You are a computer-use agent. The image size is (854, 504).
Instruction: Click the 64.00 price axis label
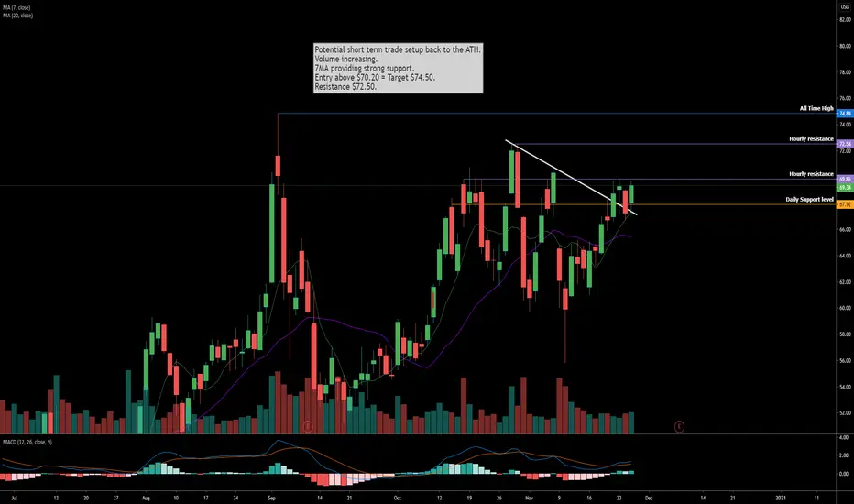(845, 256)
